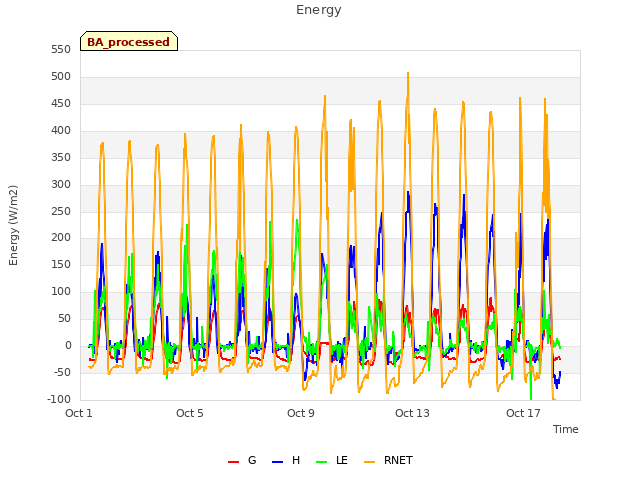Image resolution: width=640 pixels, height=480 pixels.
Task: Click the Oct 9 x-axis tick label
Action: pos(301,413)
